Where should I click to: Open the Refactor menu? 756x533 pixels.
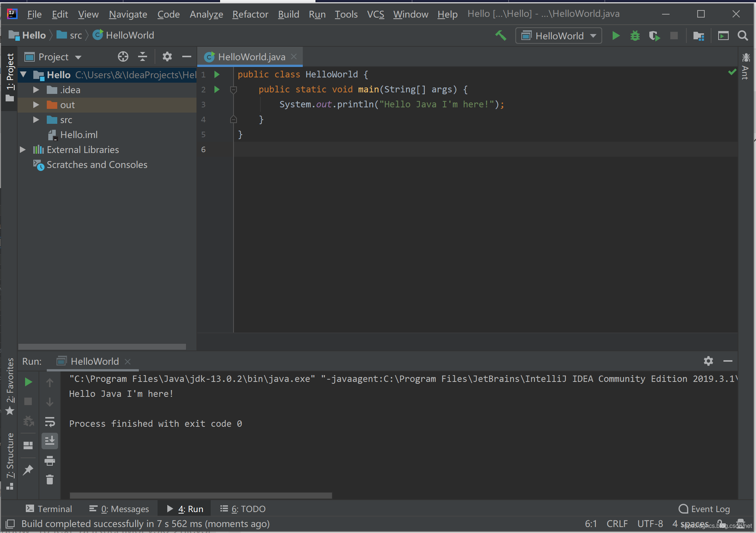tap(250, 14)
